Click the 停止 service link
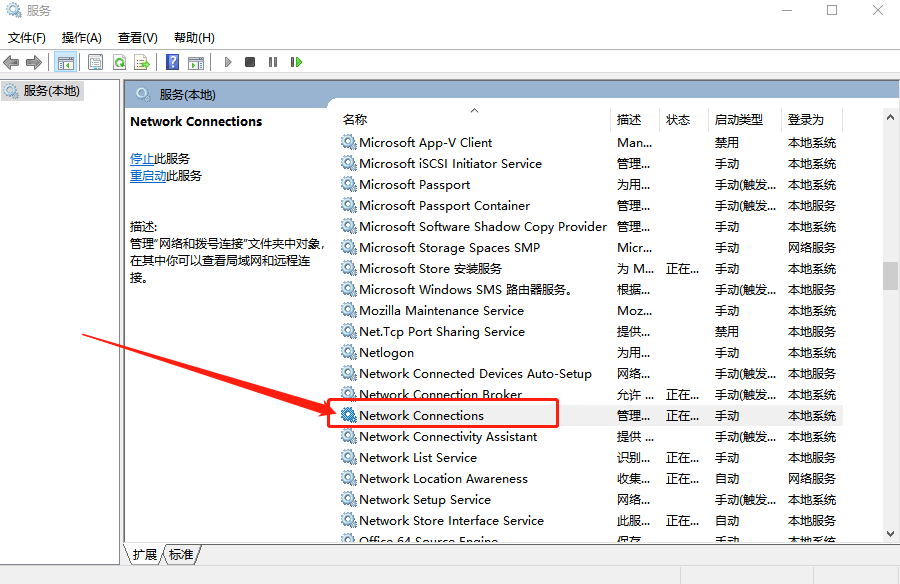Screen dimensions: 900x584 point(142,158)
